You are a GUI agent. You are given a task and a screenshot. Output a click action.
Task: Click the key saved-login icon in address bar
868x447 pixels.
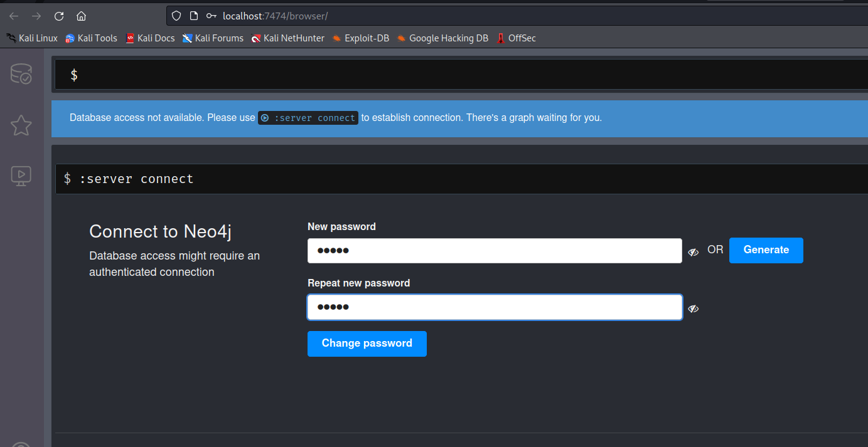click(x=212, y=16)
